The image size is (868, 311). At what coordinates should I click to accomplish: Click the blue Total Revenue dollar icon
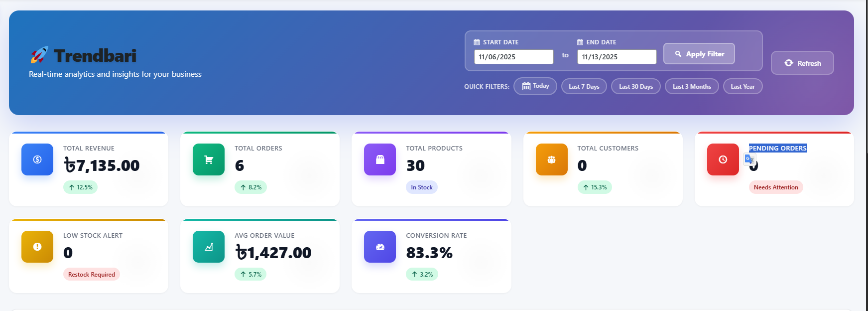(37, 159)
